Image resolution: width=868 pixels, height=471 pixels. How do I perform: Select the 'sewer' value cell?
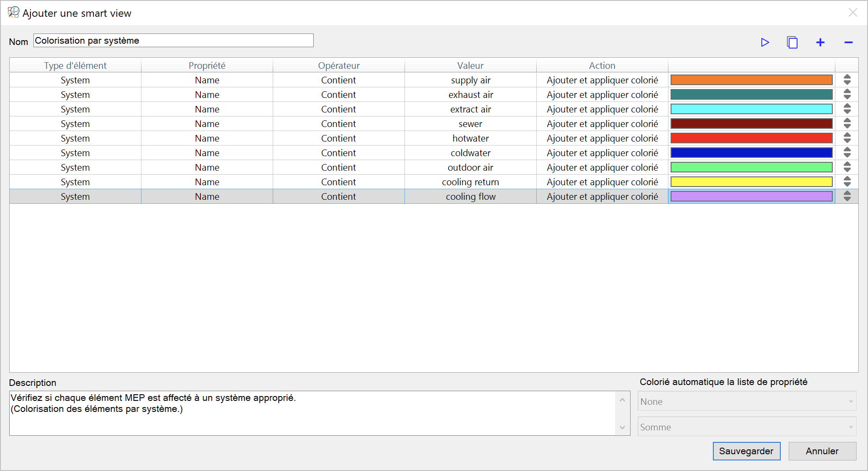click(x=471, y=123)
